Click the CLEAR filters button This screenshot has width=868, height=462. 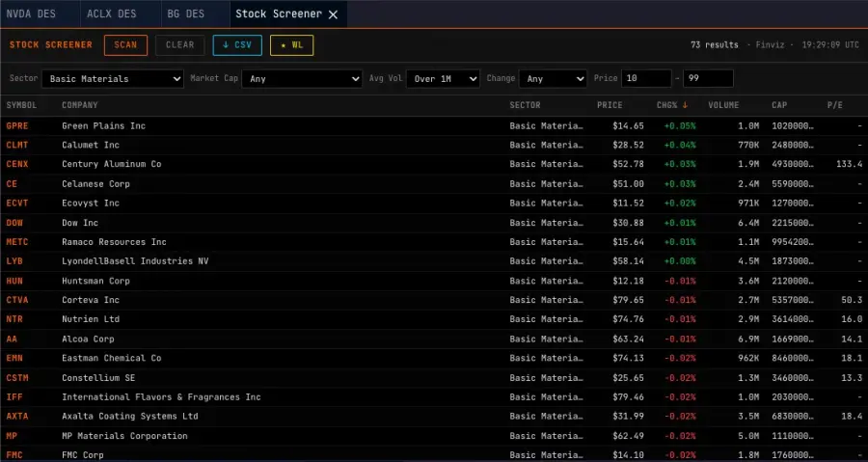pos(180,45)
